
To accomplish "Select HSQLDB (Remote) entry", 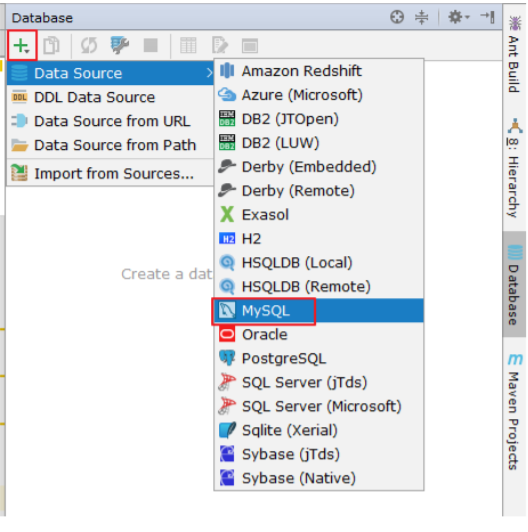I will coord(319,286).
